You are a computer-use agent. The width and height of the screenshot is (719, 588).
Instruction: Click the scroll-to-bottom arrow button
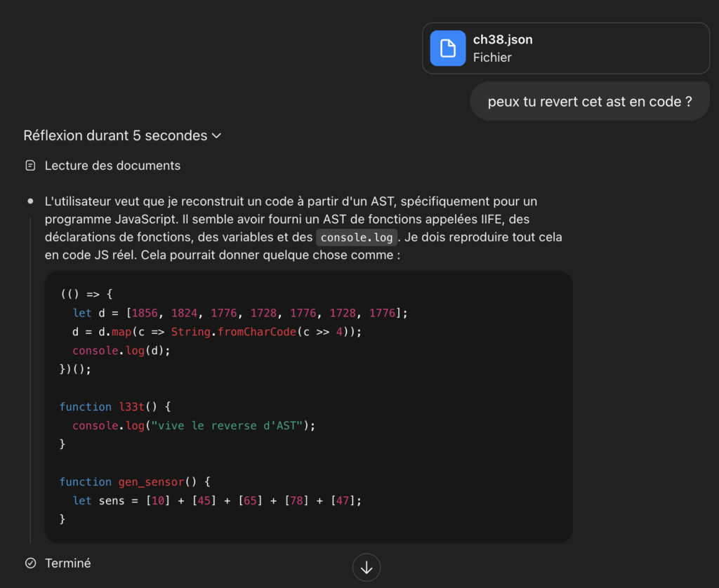(x=366, y=568)
